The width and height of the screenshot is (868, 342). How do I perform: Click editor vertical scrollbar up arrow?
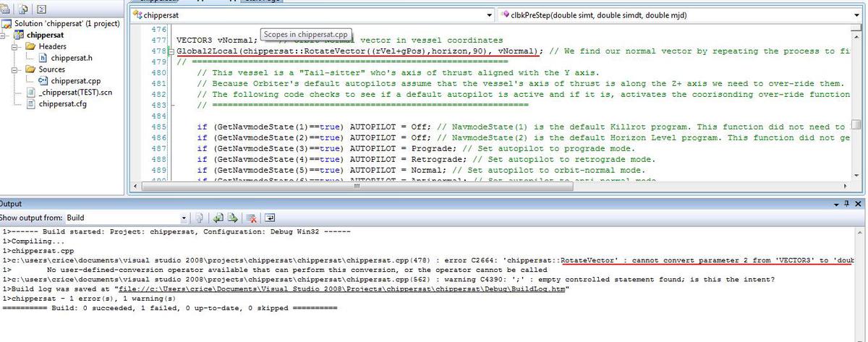[856, 38]
